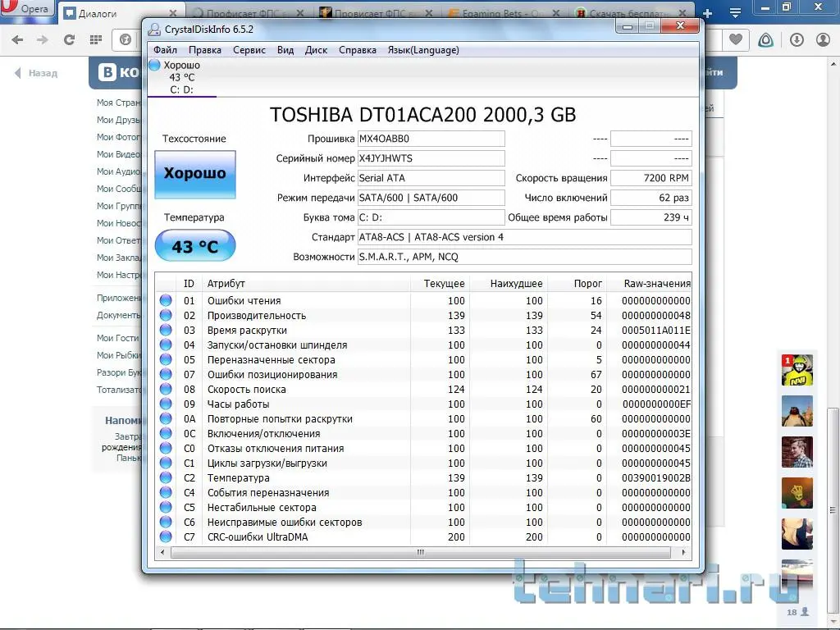Click the status orb for Повторные попытки раскрутки row
840x630 pixels.
tap(166, 418)
